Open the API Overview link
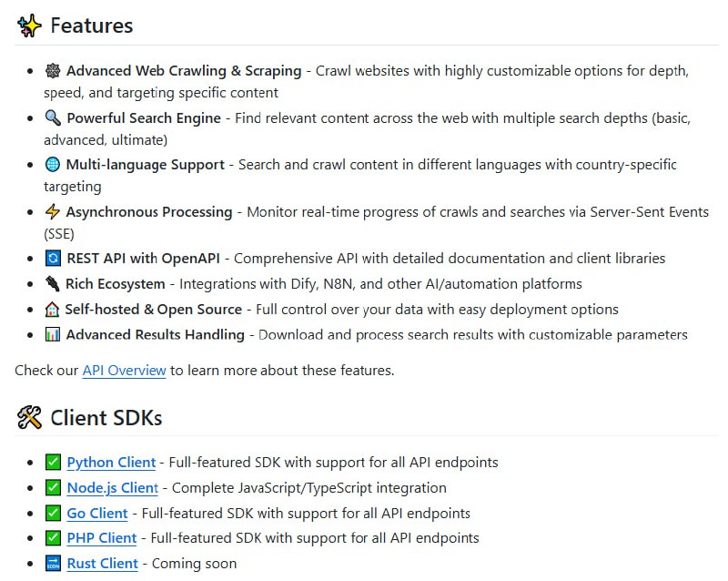This screenshot has width=728, height=581. [124, 371]
